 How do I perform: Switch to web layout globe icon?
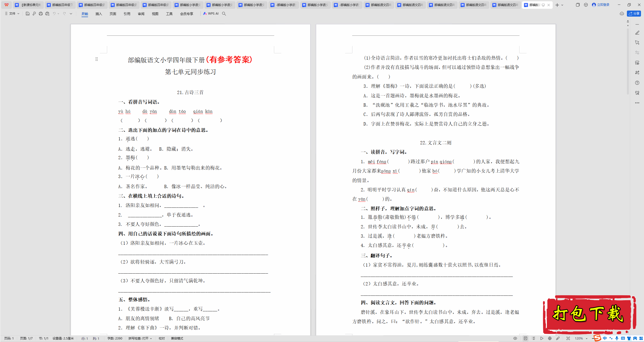550,338
